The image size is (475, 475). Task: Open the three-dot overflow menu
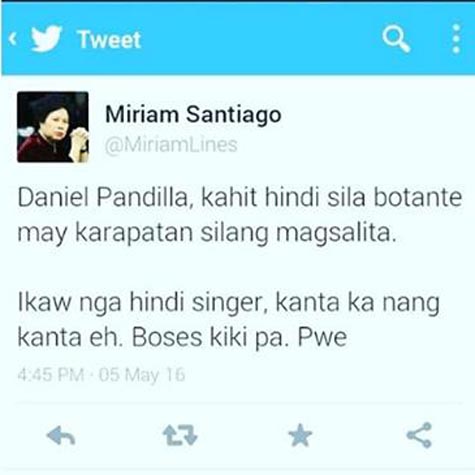(456, 39)
